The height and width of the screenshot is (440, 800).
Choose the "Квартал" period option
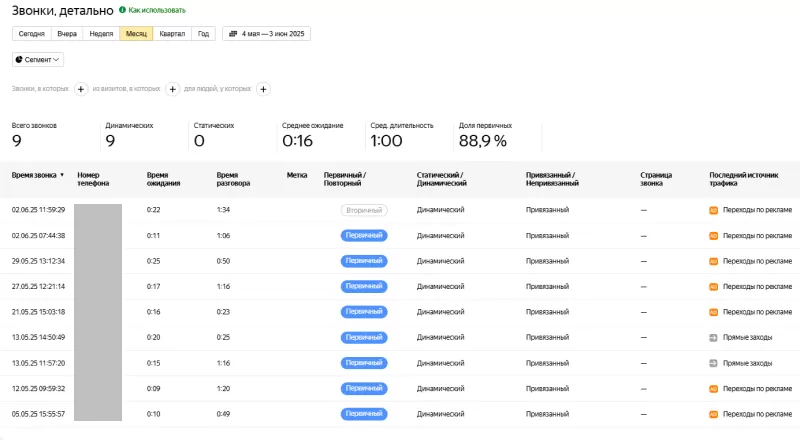(x=172, y=33)
